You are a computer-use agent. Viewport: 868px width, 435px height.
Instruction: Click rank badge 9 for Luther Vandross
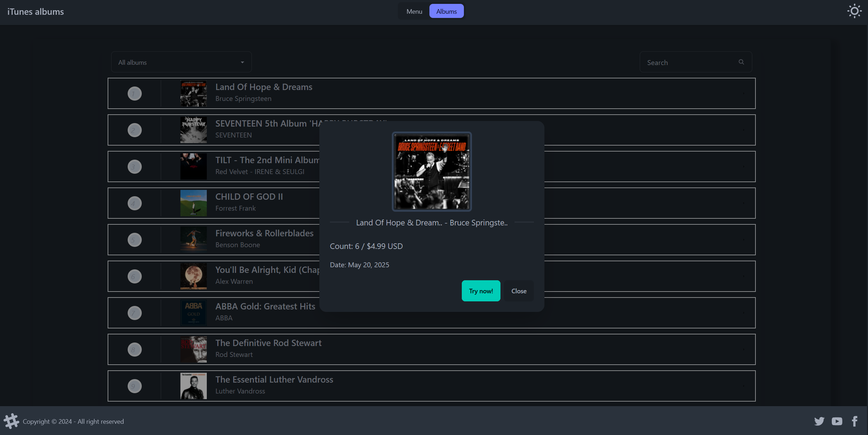[134, 386]
